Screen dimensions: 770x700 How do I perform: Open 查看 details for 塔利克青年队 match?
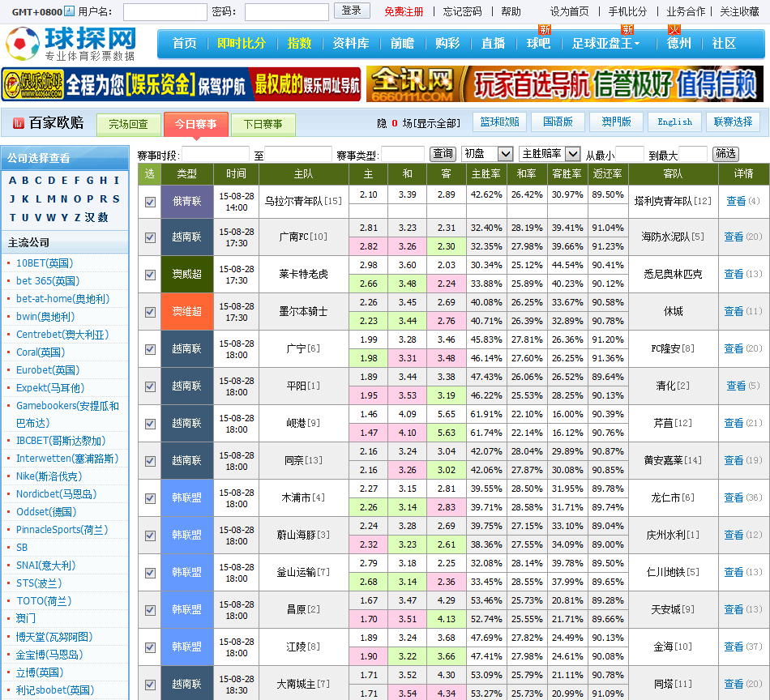[736, 201]
